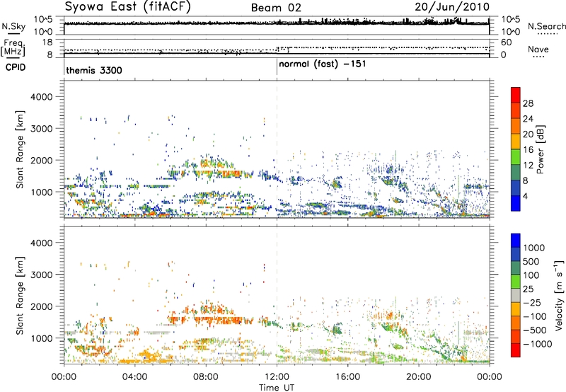The width and height of the screenshot is (566, 392).
Task: Click the power panel 'Slant Range [km]' label
Action: click(20, 149)
